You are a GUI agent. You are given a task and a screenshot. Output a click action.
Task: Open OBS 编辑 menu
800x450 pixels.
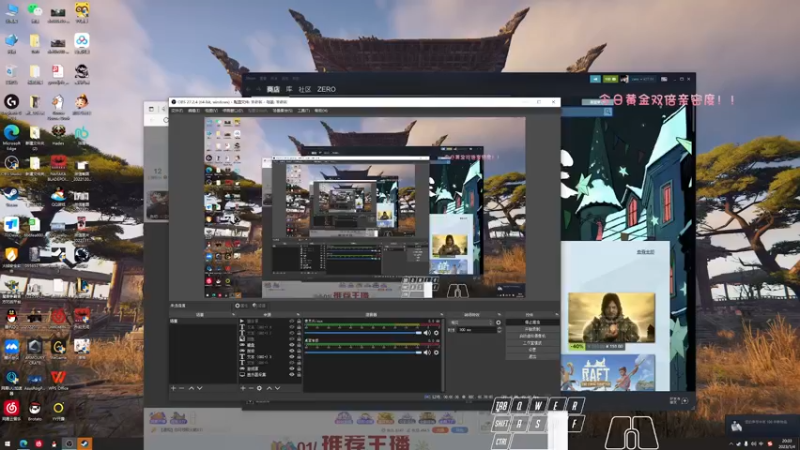pos(194,111)
